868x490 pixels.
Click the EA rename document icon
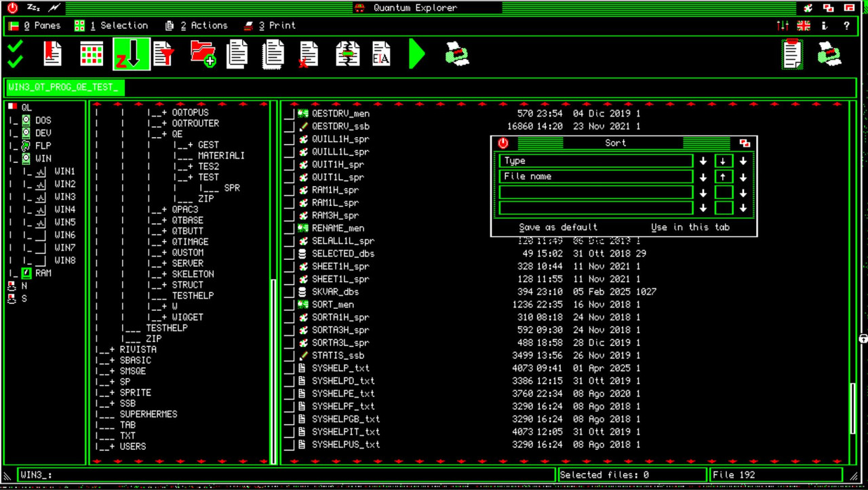[381, 54]
